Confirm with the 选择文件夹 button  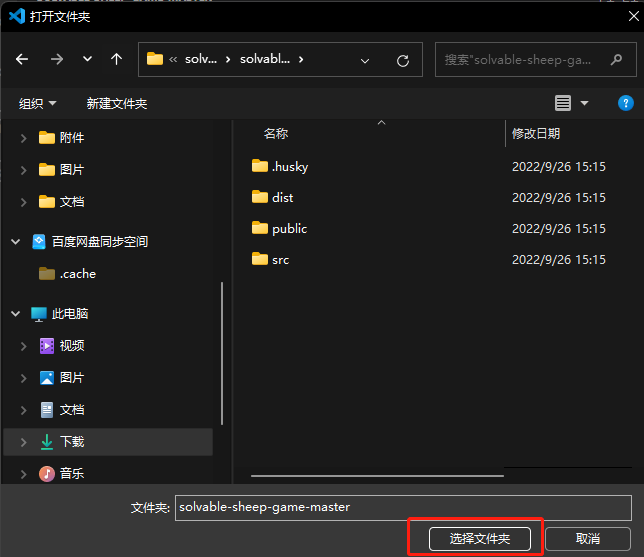tap(480, 539)
